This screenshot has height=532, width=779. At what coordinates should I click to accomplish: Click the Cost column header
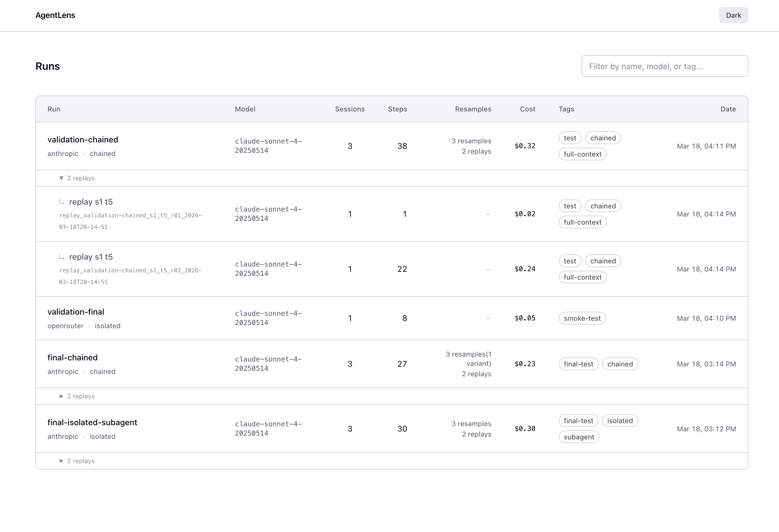[x=527, y=109]
